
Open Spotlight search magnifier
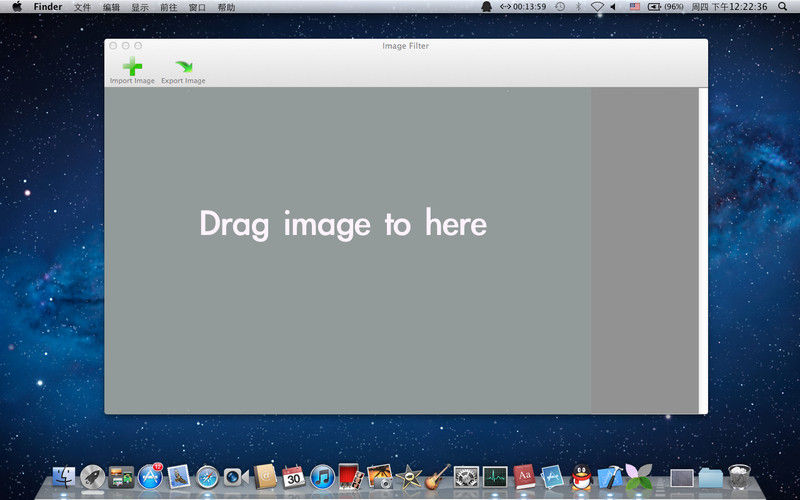tap(783, 7)
